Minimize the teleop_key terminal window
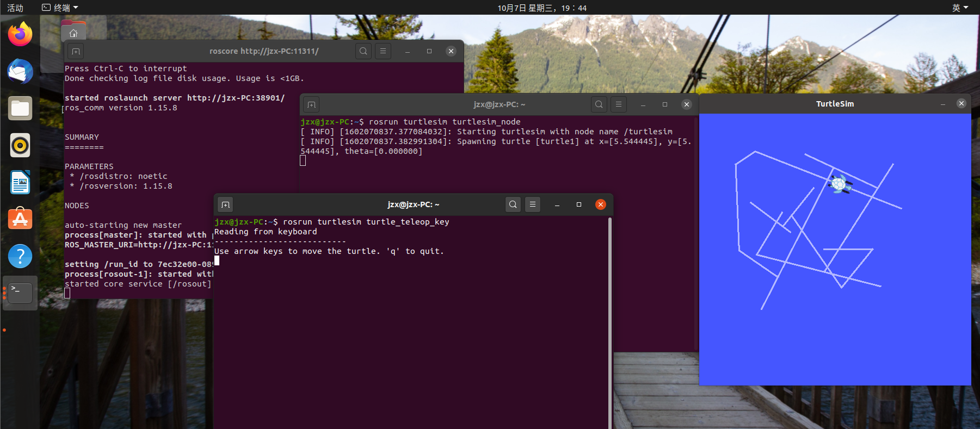This screenshot has width=980, height=429. [557, 204]
